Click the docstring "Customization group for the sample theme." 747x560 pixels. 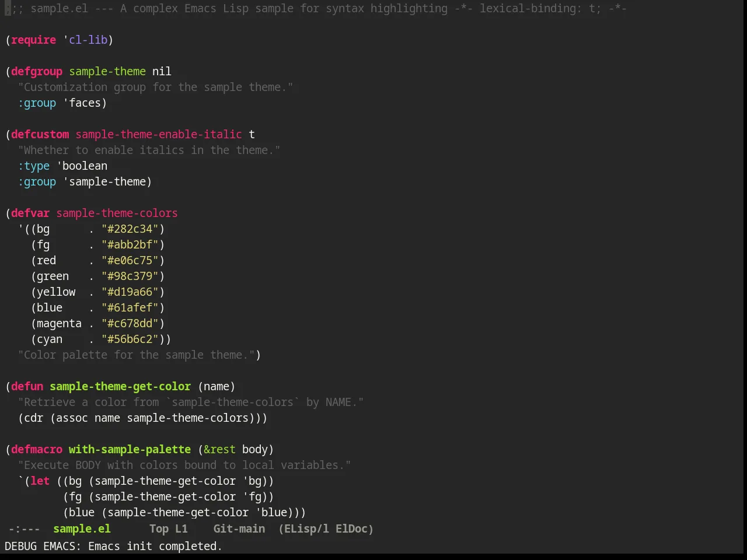pos(155,87)
